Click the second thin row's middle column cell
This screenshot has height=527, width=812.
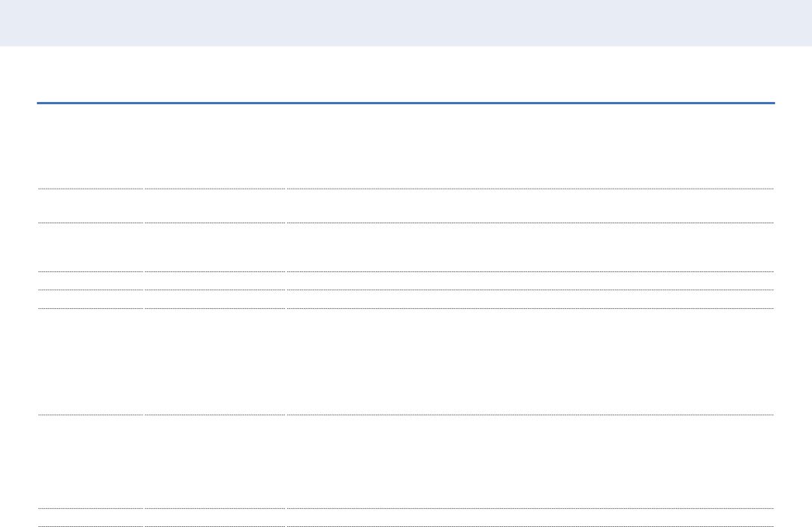pyautogui.click(x=215, y=299)
